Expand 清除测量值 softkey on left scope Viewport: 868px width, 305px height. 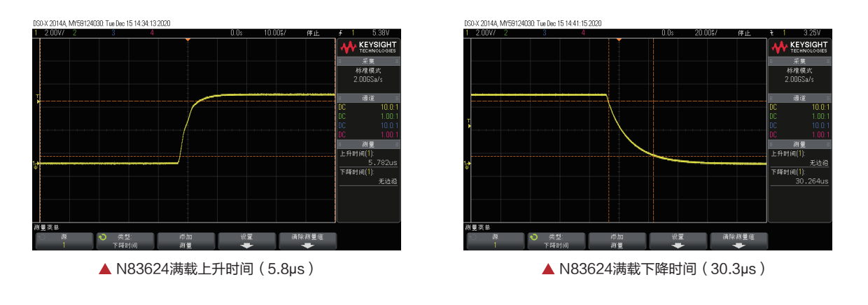(308, 241)
